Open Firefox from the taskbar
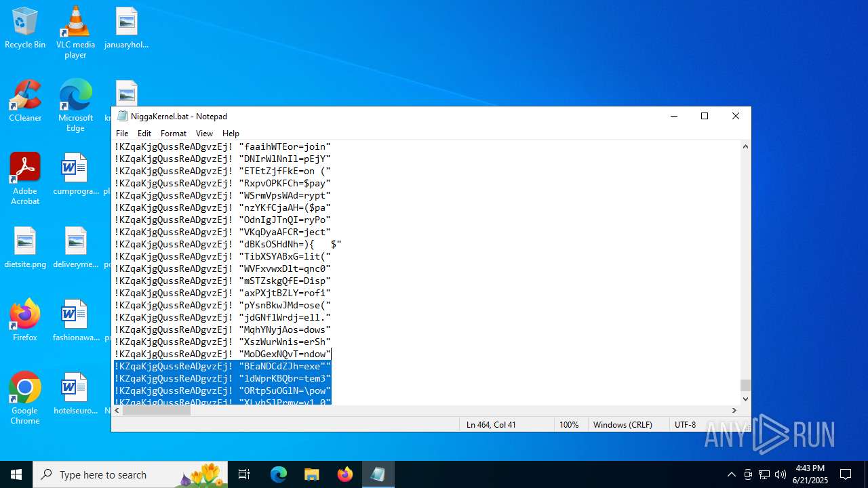This screenshot has height=488, width=868. [344, 474]
